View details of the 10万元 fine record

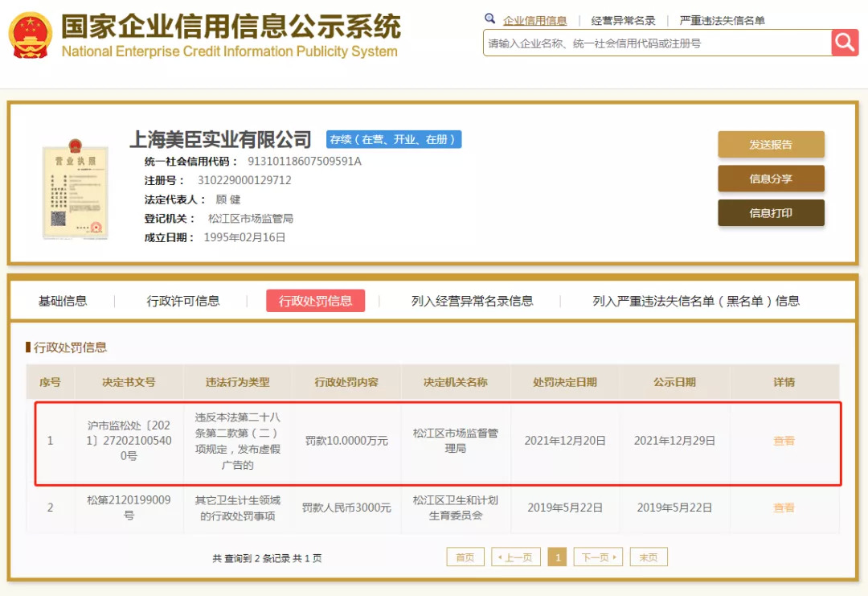pyautogui.click(x=784, y=441)
